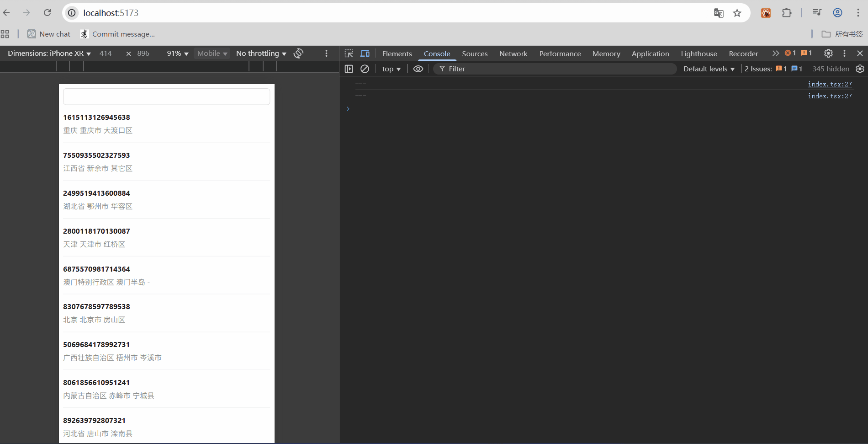Focus the console Filter field
This screenshot has width=868, height=444.
coord(555,69)
